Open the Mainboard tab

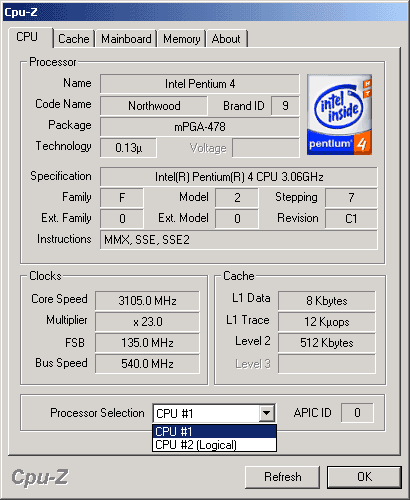(x=126, y=39)
